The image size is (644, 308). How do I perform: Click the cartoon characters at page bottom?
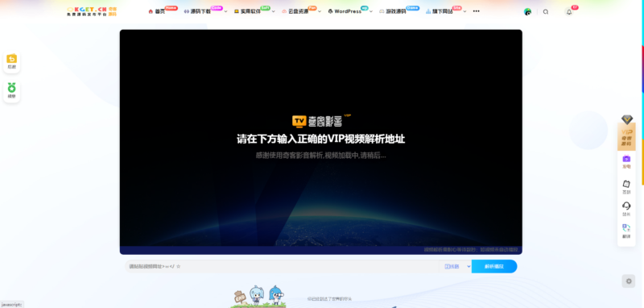258,297
